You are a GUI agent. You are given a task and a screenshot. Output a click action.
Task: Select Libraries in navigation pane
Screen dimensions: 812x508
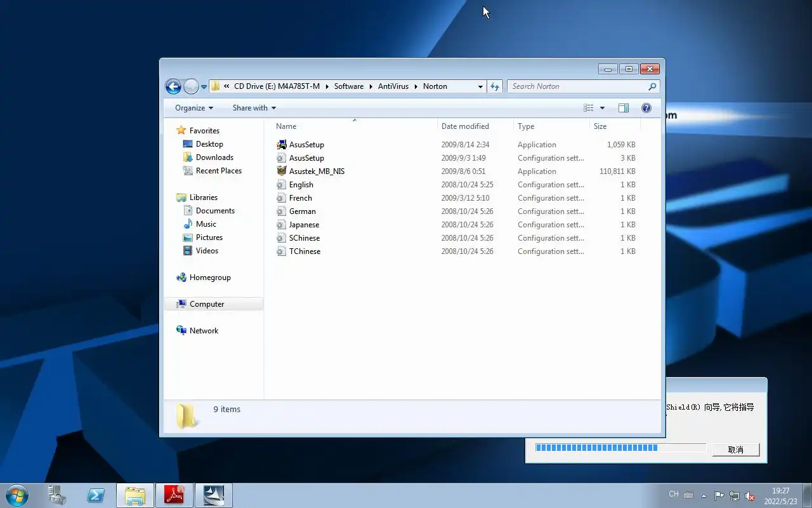coord(204,197)
